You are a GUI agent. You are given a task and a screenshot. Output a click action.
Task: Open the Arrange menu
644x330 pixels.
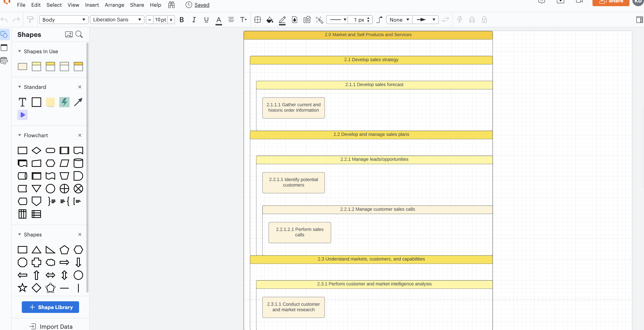click(114, 5)
